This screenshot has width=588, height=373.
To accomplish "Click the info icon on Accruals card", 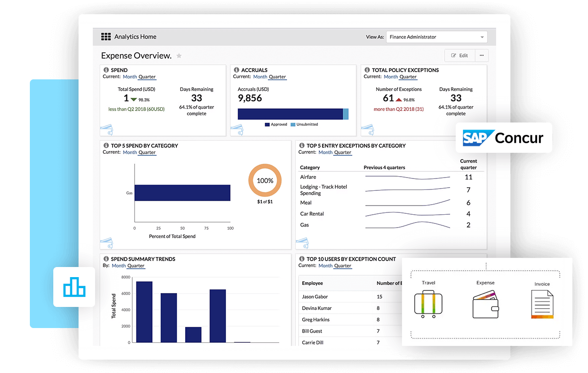I will [x=237, y=70].
